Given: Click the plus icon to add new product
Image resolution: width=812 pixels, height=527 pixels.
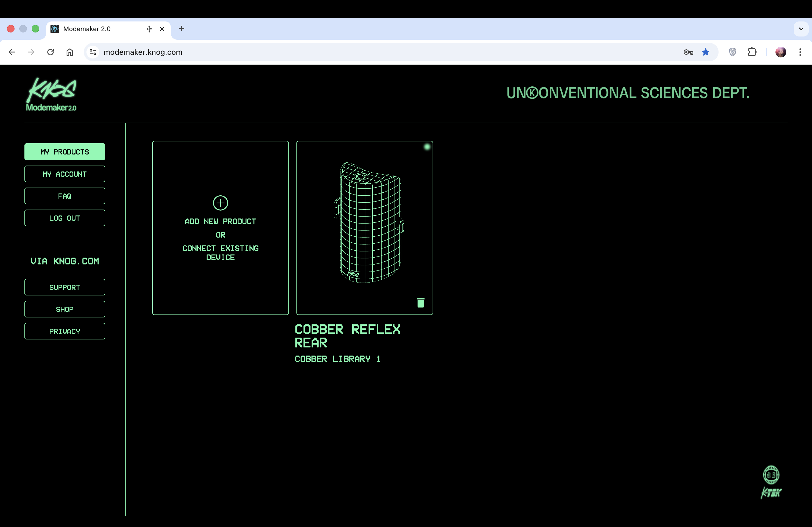Looking at the screenshot, I should click(x=220, y=203).
